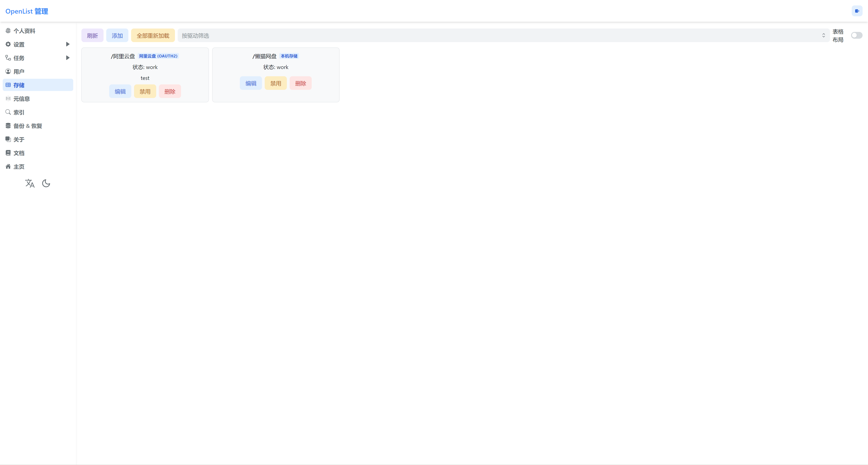Open the 关于 page
Screen dimensions: 868x465
[38, 139]
